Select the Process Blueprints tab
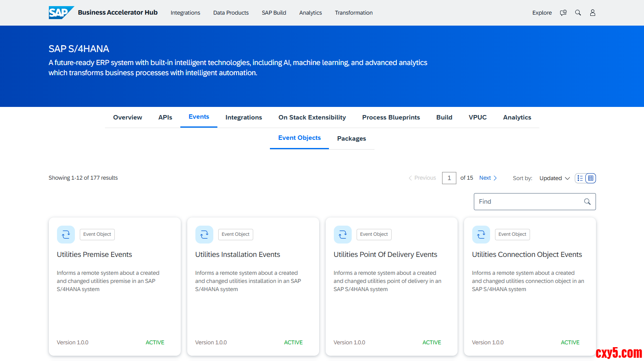Screen dimensions: 644x361 (x=391, y=117)
